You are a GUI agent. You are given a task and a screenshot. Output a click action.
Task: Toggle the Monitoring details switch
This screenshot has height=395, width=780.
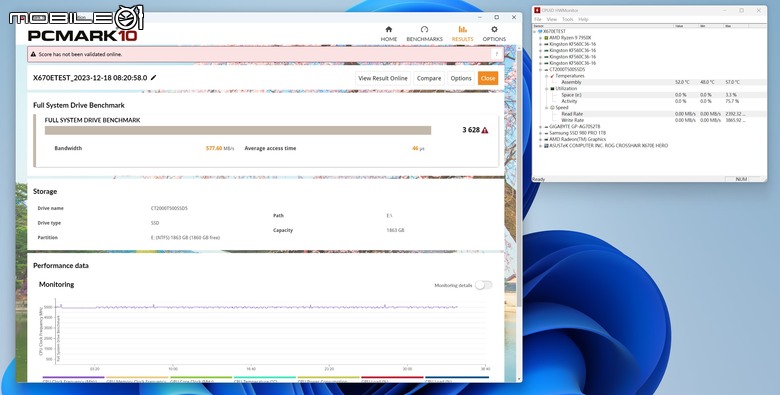[483, 285]
